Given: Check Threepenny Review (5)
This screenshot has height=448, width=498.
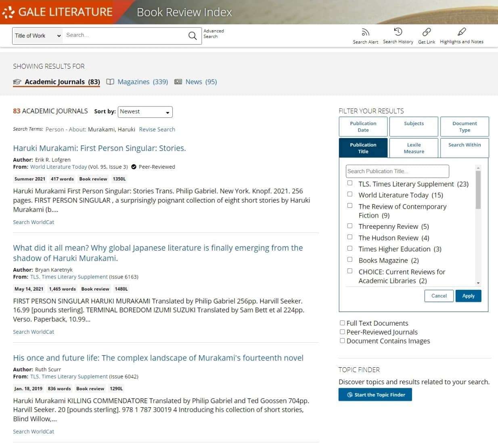Looking at the screenshot, I should tap(350, 226).
